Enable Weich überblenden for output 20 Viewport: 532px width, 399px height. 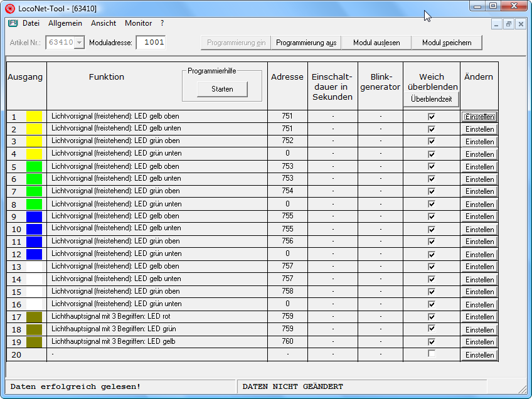[x=432, y=354]
